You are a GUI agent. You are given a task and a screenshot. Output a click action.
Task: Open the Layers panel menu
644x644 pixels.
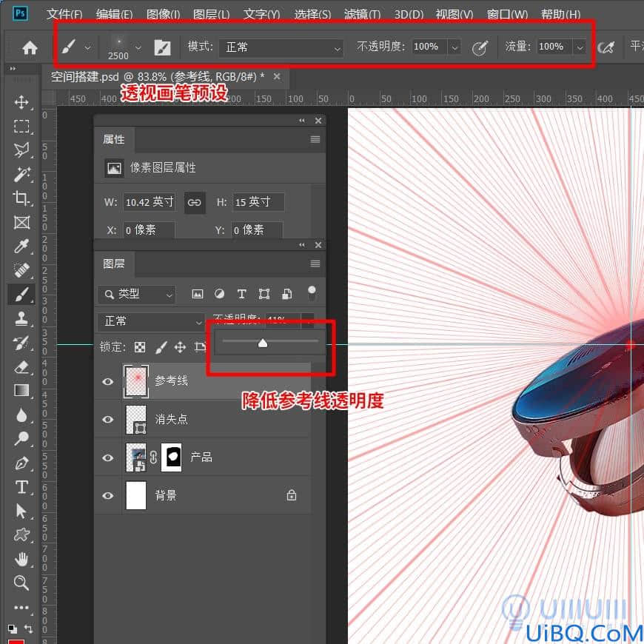click(x=315, y=264)
